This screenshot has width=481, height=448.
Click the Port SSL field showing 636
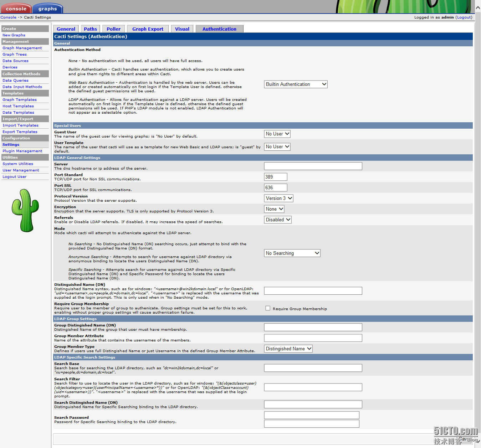[276, 187]
